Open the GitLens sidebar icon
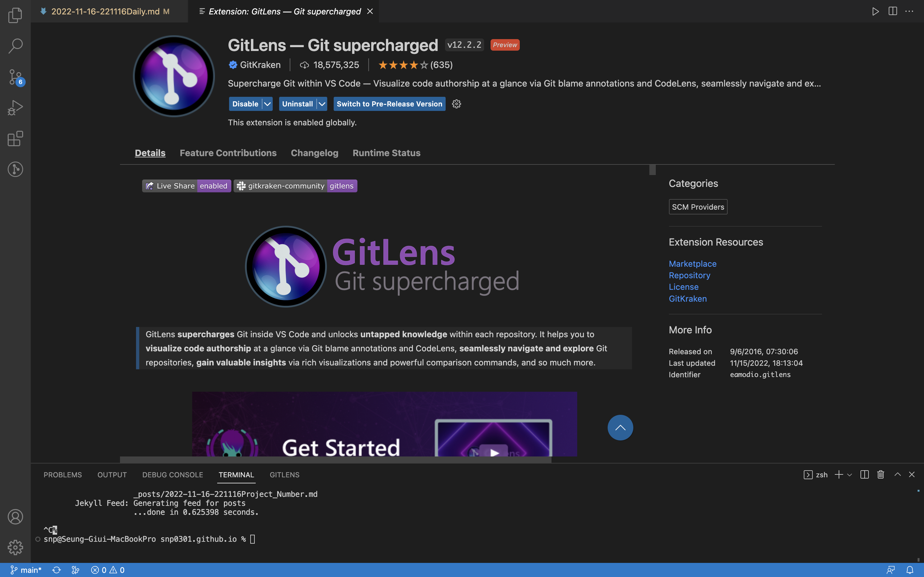The width and height of the screenshot is (924, 577). 15,169
